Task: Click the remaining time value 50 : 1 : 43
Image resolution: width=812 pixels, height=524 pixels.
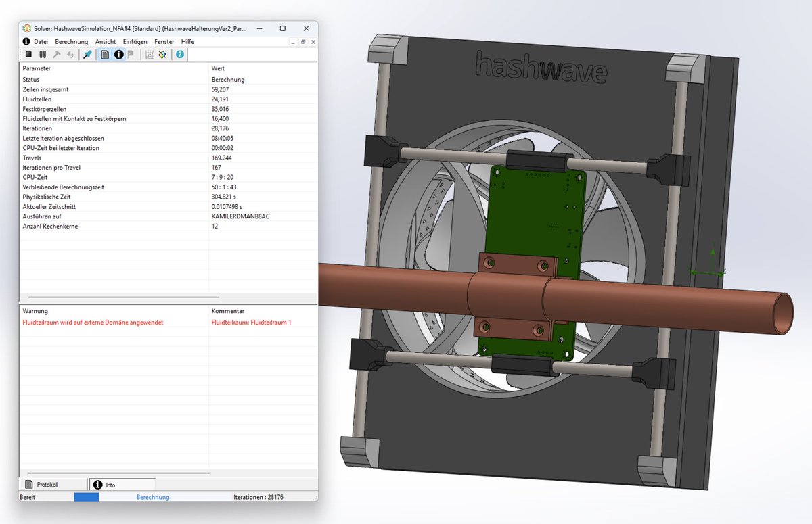Action: click(223, 187)
